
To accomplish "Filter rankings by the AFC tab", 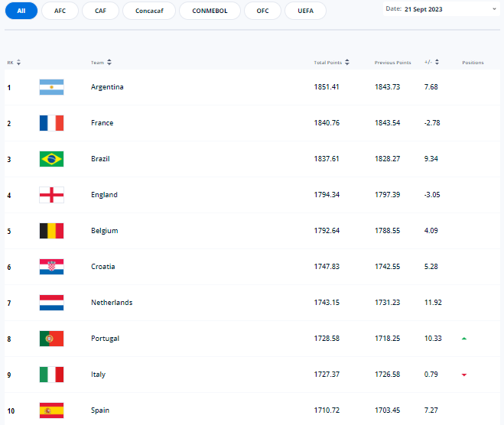I will coord(59,11).
